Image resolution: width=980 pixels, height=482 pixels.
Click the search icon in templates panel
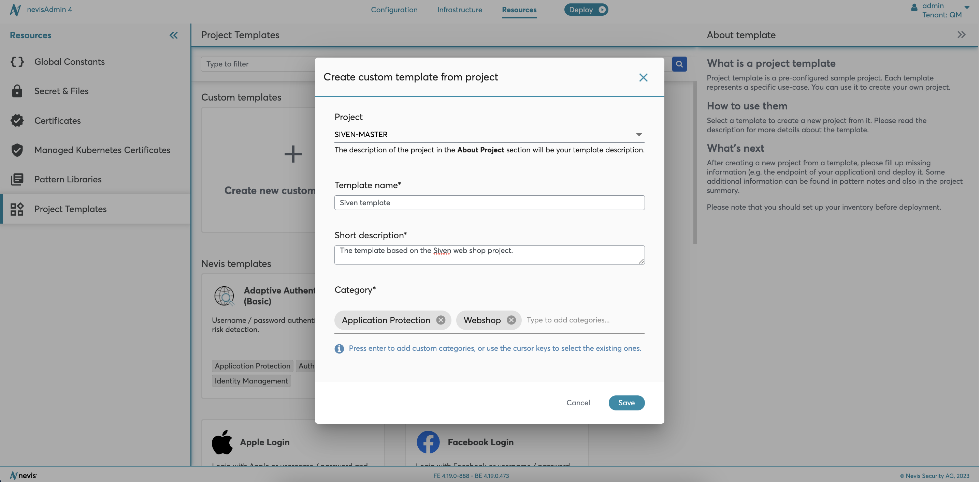click(x=679, y=64)
